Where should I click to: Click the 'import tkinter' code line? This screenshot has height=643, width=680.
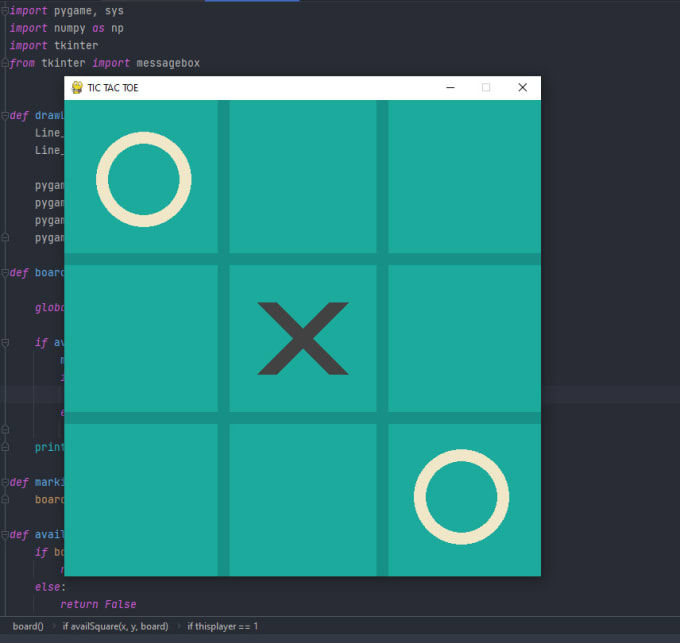[54, 46]
